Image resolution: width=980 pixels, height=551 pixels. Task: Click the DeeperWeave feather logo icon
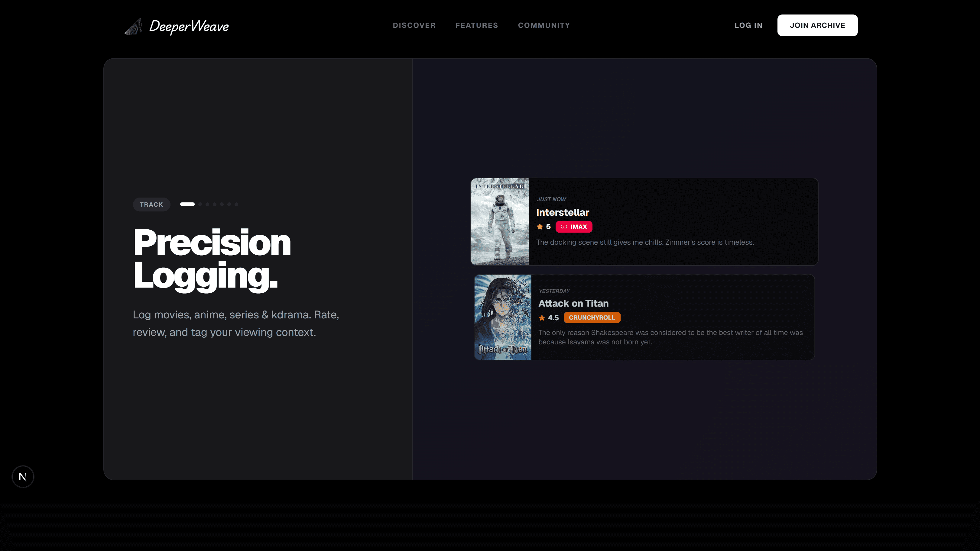pyautogui.click(x=134, y=26)
